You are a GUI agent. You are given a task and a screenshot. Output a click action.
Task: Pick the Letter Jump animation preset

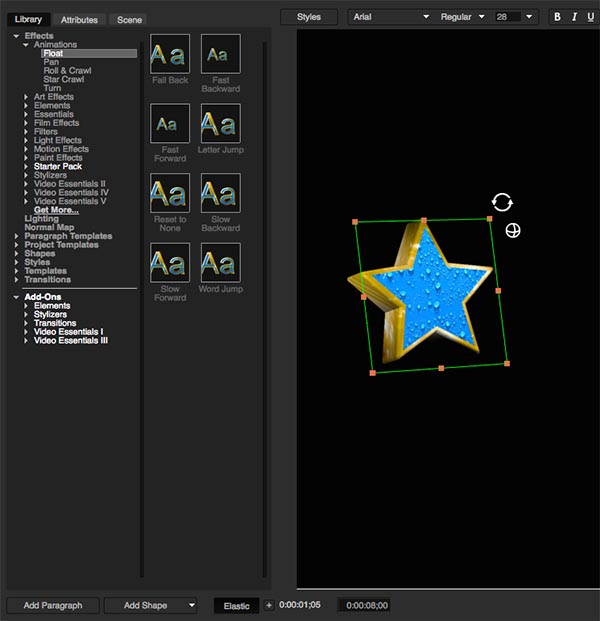[x=220, y=124]
